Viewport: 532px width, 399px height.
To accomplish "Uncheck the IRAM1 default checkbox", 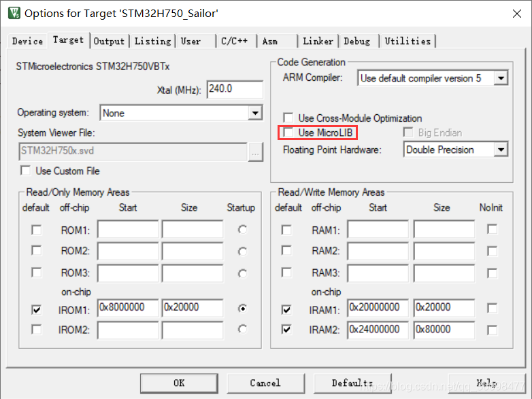I will coord(286,309).
